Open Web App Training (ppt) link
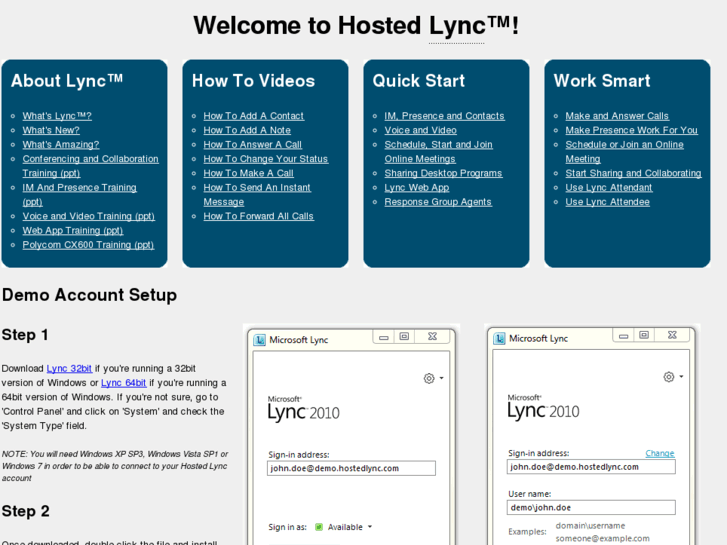727x545 pixels. click(73, 231)
